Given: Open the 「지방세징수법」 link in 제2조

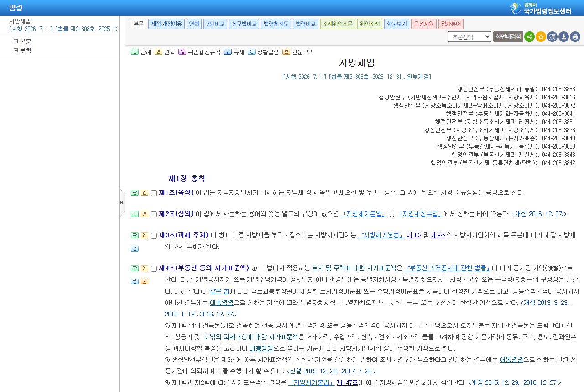Looking at the screenshot, I should tap(420, 214).
